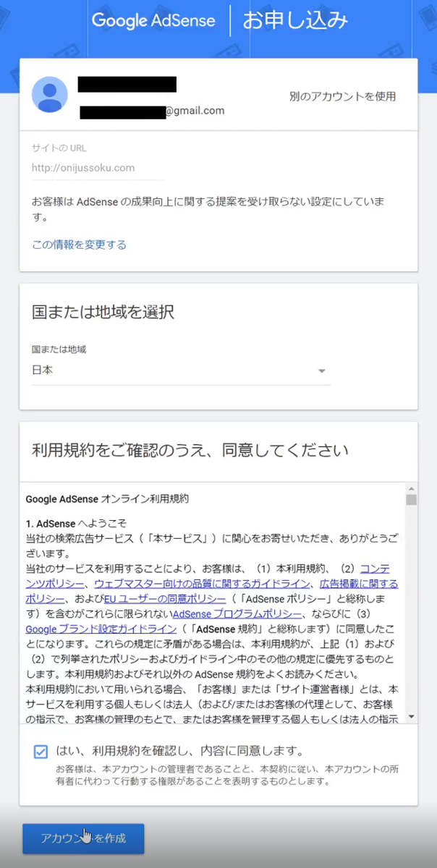Click the site URL field onijussoku.com

[x=98, y=168]
